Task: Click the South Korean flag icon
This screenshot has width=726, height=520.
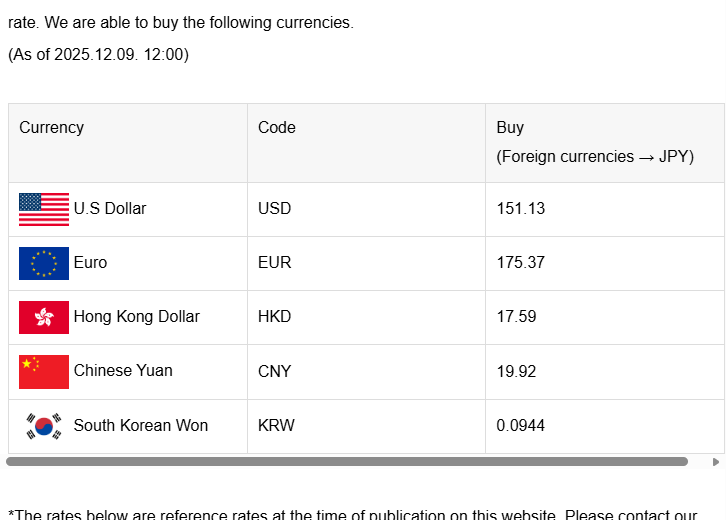Action: pyautogui.click(x=44, y=426)
